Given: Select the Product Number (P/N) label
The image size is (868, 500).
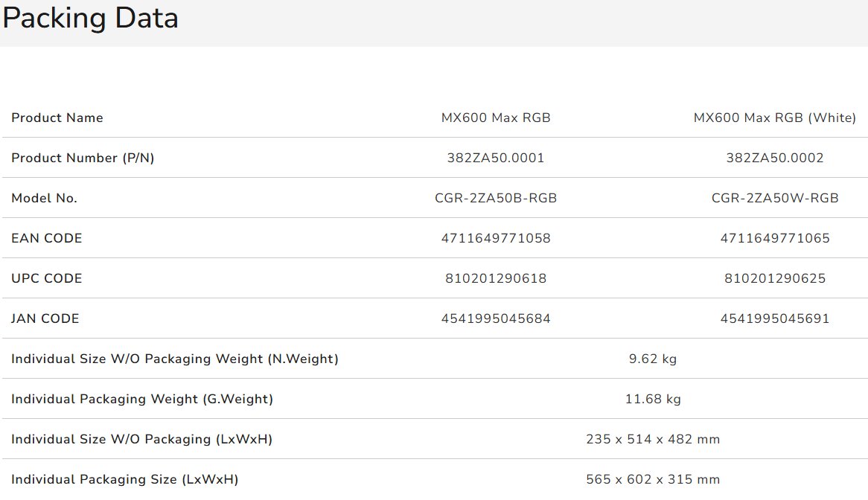Looking at the screenshot, I should [x=83, y=158].
